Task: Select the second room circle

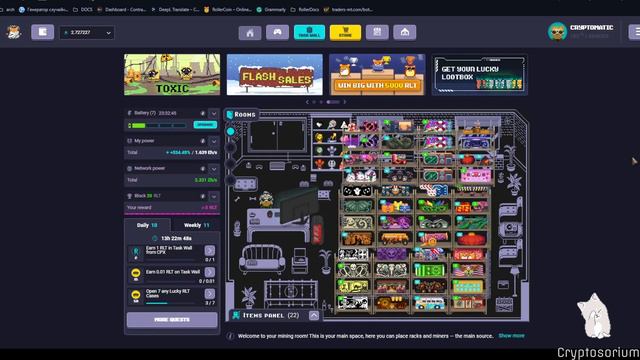Action: 231,147
